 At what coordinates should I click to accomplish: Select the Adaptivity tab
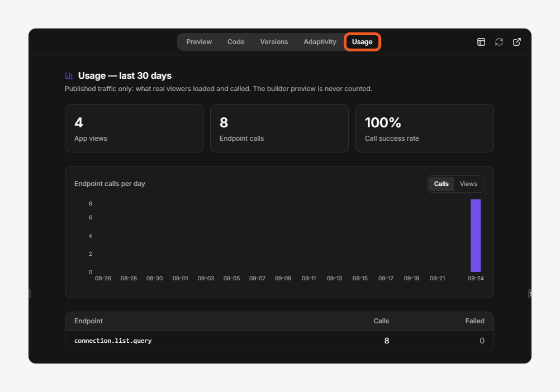(320, 42)
